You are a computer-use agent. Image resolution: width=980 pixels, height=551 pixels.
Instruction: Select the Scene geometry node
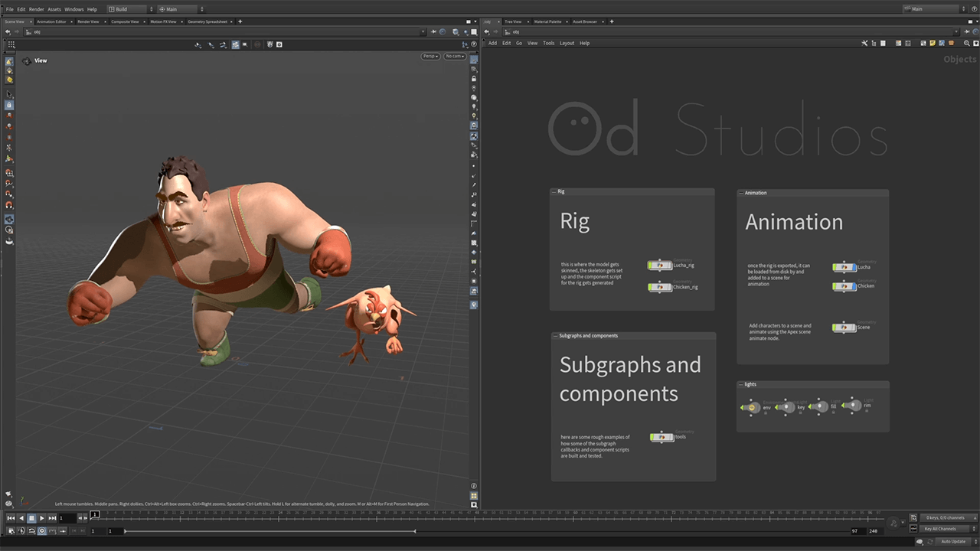point(844,328)
